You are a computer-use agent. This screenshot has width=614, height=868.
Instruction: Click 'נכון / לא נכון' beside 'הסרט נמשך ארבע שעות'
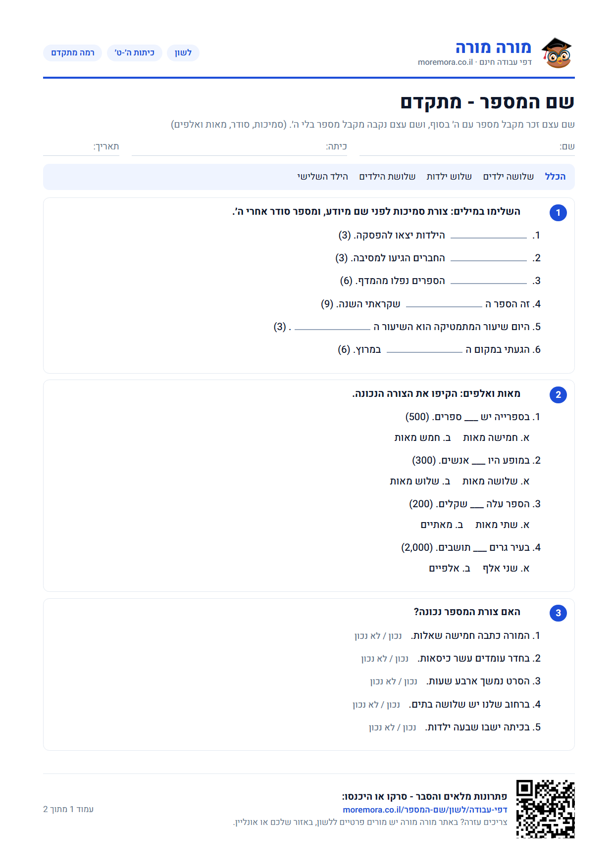click(394, 681)
